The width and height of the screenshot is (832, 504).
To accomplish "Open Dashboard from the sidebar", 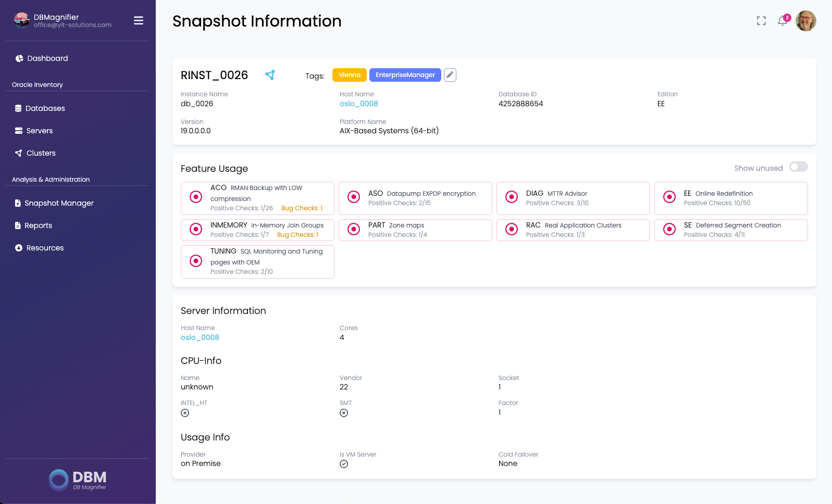I will [47, 58].
